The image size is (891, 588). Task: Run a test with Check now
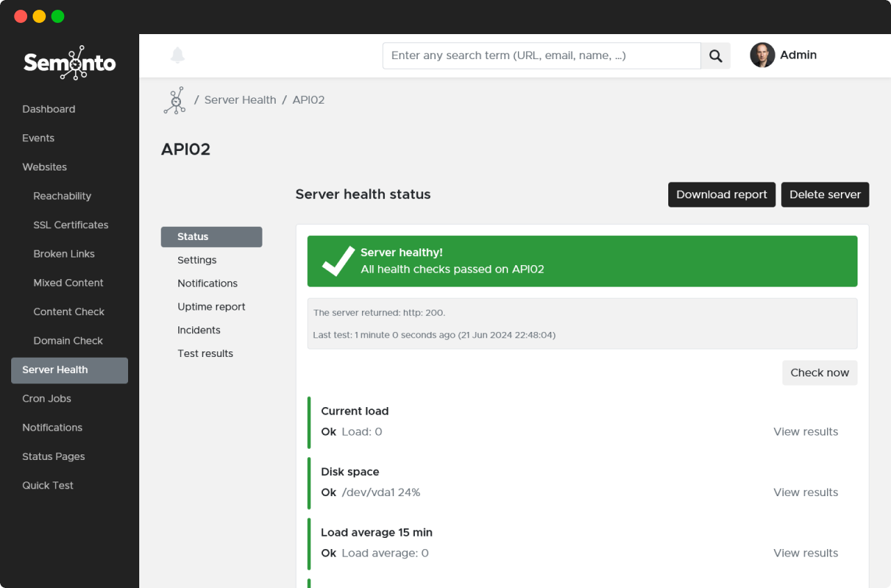click(819, 373)
